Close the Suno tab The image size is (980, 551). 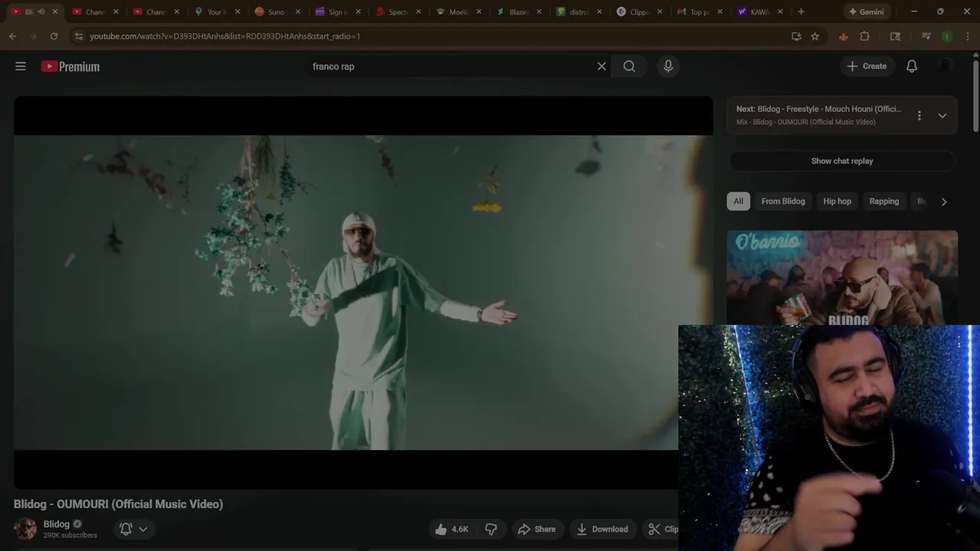coord(298,11)
